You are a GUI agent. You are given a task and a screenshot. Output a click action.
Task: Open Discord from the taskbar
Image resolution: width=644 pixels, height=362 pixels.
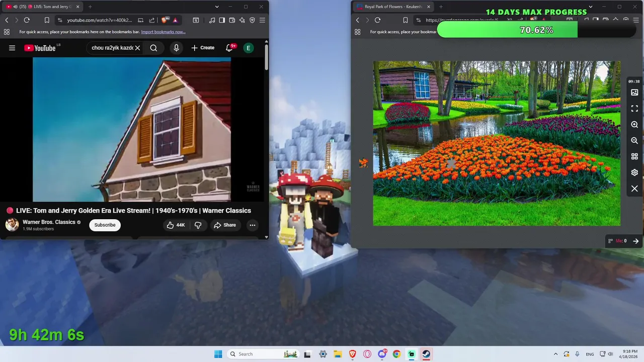click(382, 354)
